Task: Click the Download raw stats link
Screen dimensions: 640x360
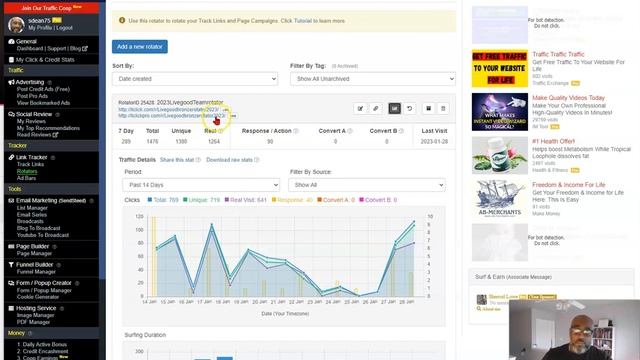Action: pyautogui.click(x=229, y=160)
